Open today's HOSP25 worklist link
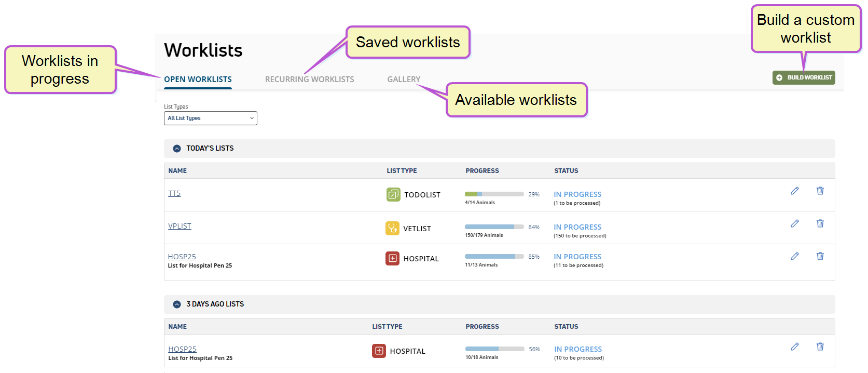This screenshot has width=868, height=373. (x=182, y=257)
